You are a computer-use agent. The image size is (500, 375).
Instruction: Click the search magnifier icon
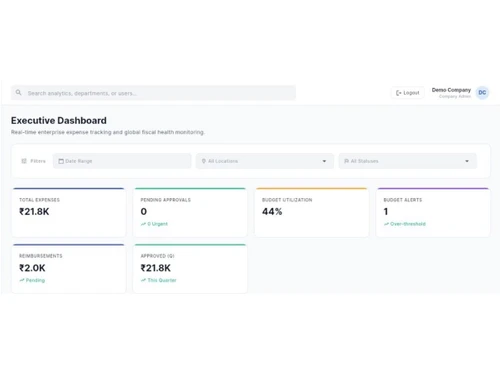tap(19, 92)
